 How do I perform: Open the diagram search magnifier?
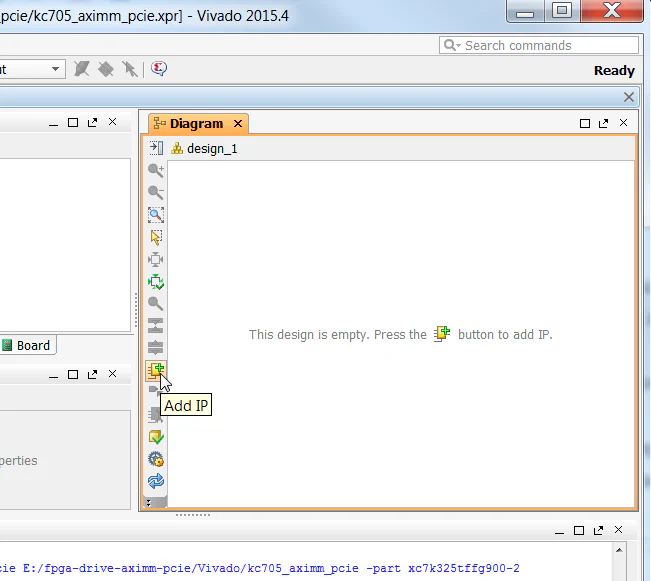click(156, 304)
